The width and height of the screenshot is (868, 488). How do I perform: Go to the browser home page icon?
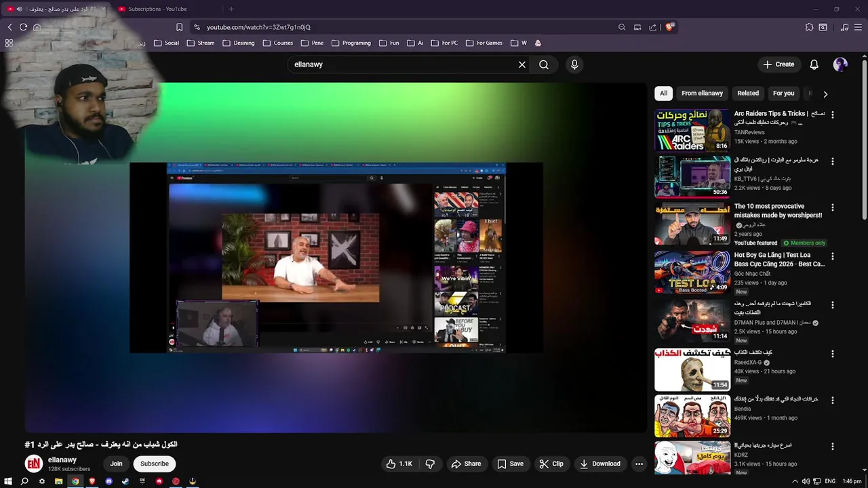37,27
